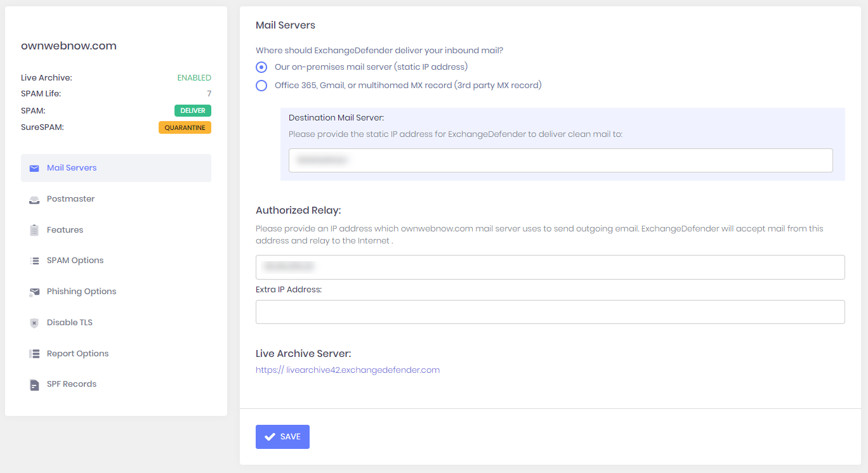Click the orange QUARANTINE SureSPAM badge
Viewport: 868px width, 473px height.
pos(185,127)
